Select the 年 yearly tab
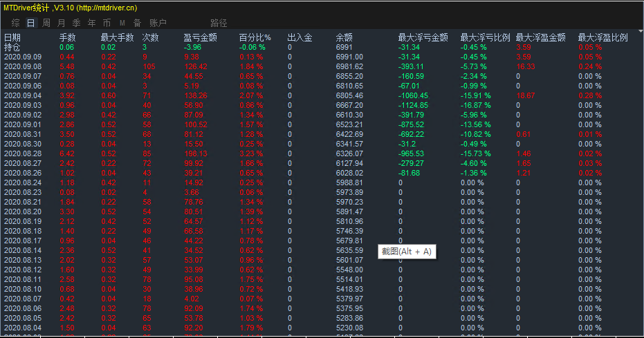Screen dimensions: 644x338 91,23
